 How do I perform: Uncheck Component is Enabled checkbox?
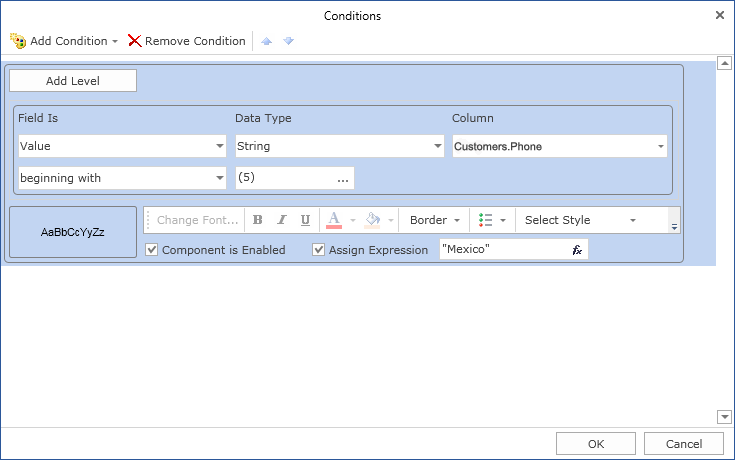pyautogui.click(x=152, y=250)
